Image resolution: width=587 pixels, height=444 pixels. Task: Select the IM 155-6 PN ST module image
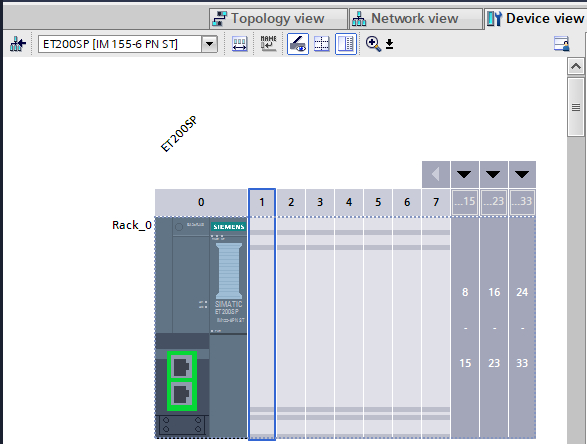201,328
